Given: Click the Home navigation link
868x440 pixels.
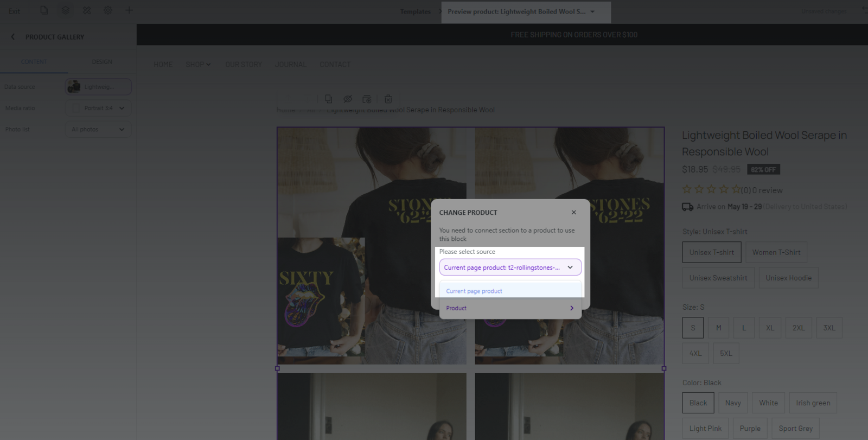Looking at the screenshot, I should coord(163,65).
